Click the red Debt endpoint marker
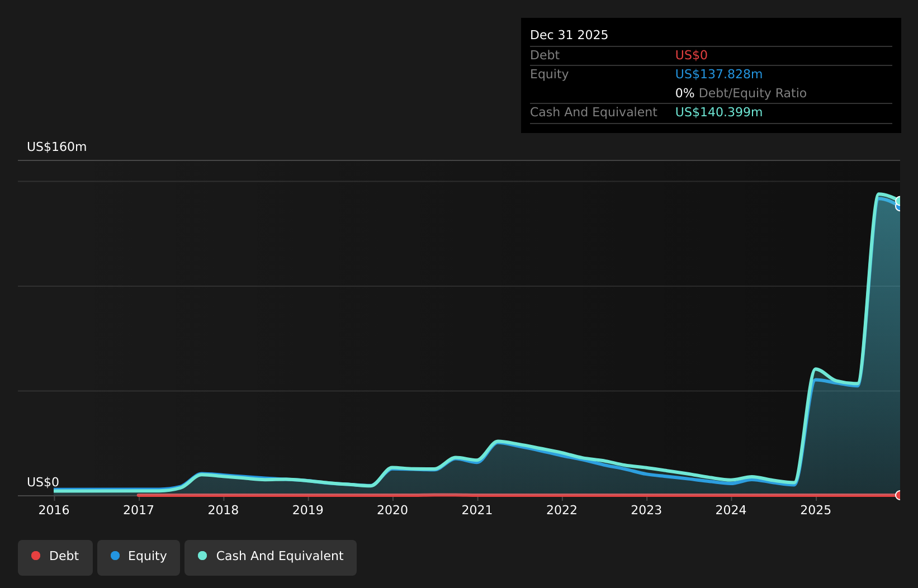Viewport: 918px width, 588px height. (900, 495)
